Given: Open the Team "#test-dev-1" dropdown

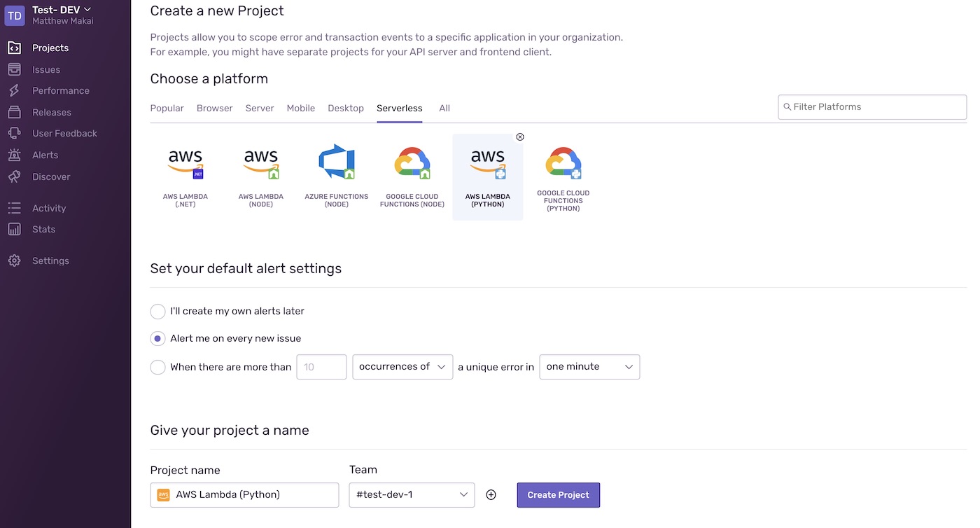Looking at the screenshot, I should (x=411, y=494).
